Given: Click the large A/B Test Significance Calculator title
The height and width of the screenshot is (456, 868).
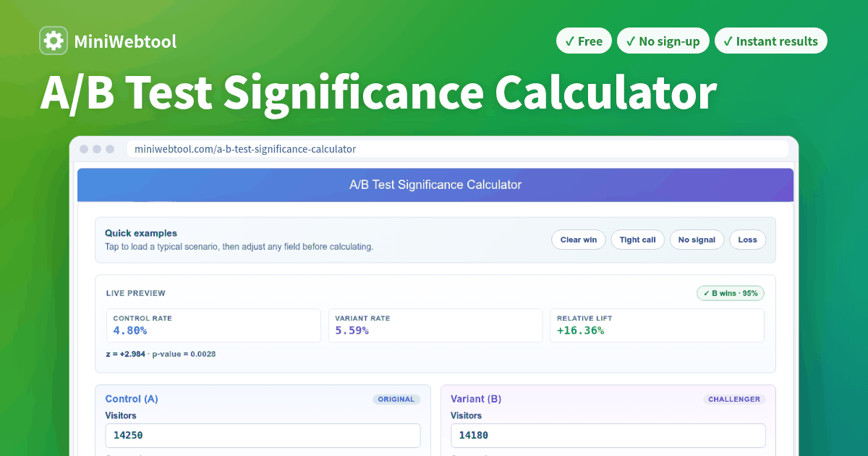Looking at the screenshot, I should [x=378, y=93].
